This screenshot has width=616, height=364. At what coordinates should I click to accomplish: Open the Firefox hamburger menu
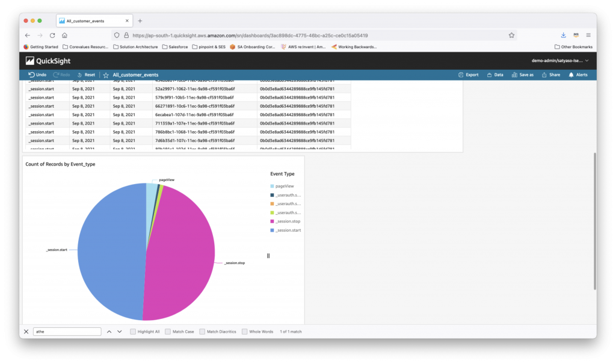click(x=588, y=35)
